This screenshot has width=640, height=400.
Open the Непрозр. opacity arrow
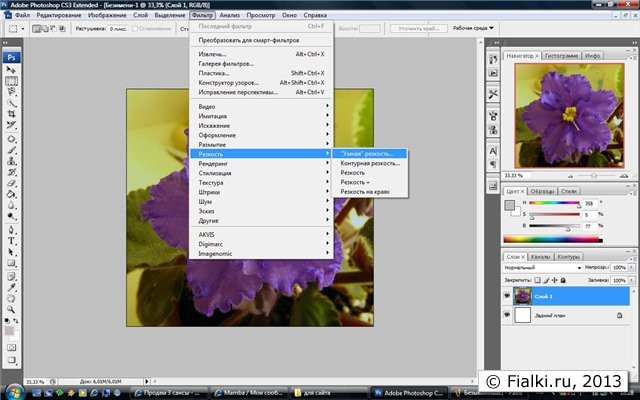632,267
